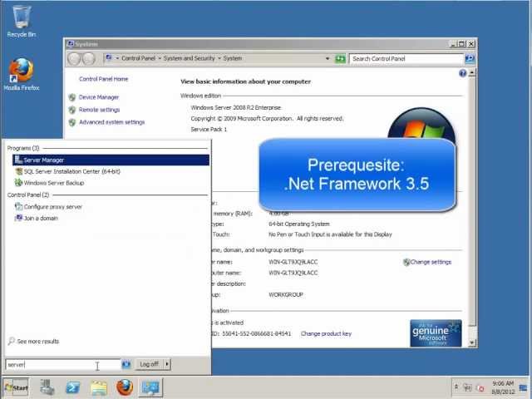Open Configure proxy server result
Viewport: 532px width, 399px height.
[x=53, y=207]
